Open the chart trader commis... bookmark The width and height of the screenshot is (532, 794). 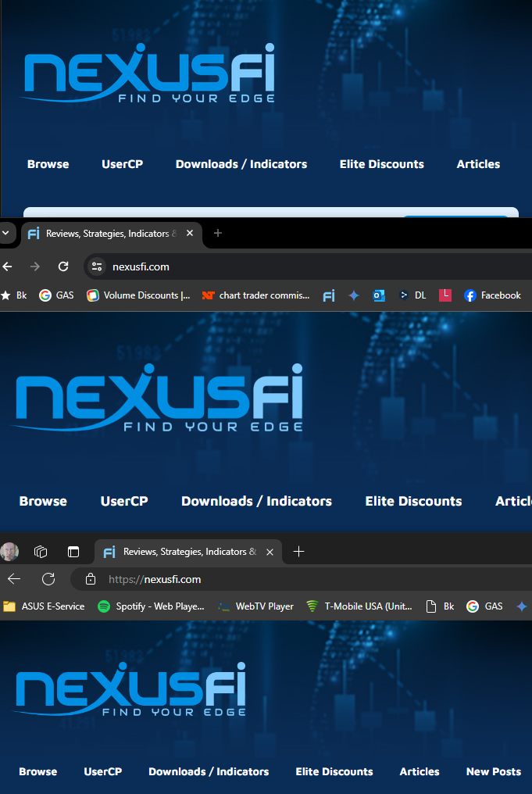pyautogui.click(x=255, y=295)
